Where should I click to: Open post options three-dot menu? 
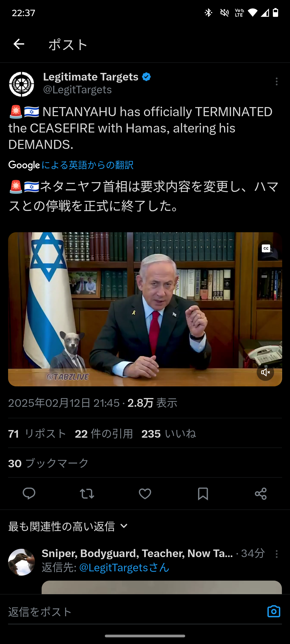(x=276, y=81)
